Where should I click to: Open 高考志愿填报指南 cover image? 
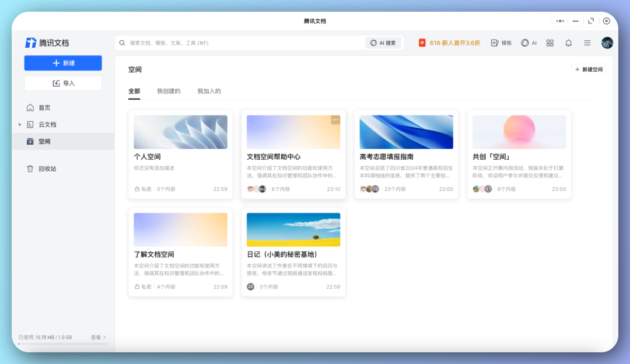click(x=406, y=132)
